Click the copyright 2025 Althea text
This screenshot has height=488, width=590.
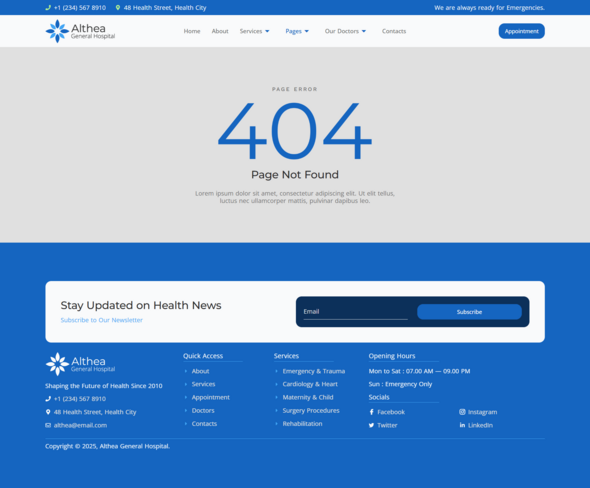point(108,446)
